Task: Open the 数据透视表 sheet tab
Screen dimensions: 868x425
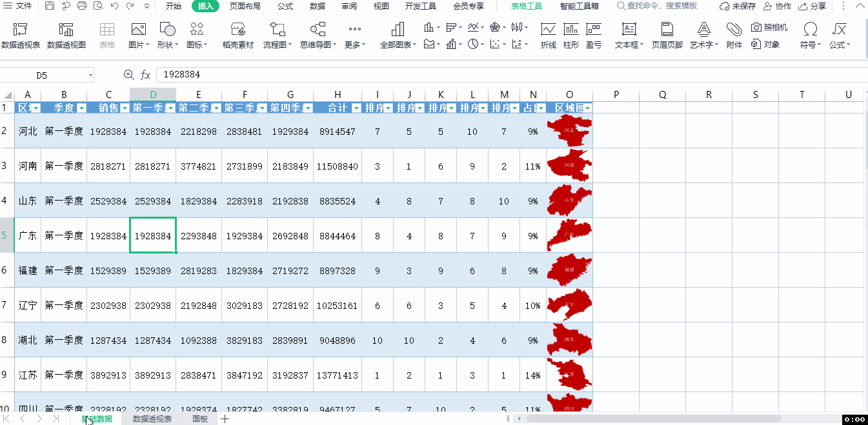Action: (152, 419)
